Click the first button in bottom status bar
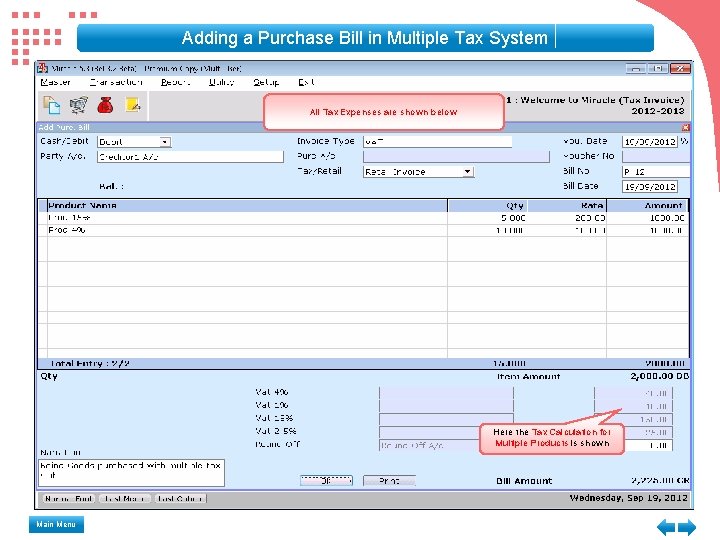720x540 pixels. 69,499
